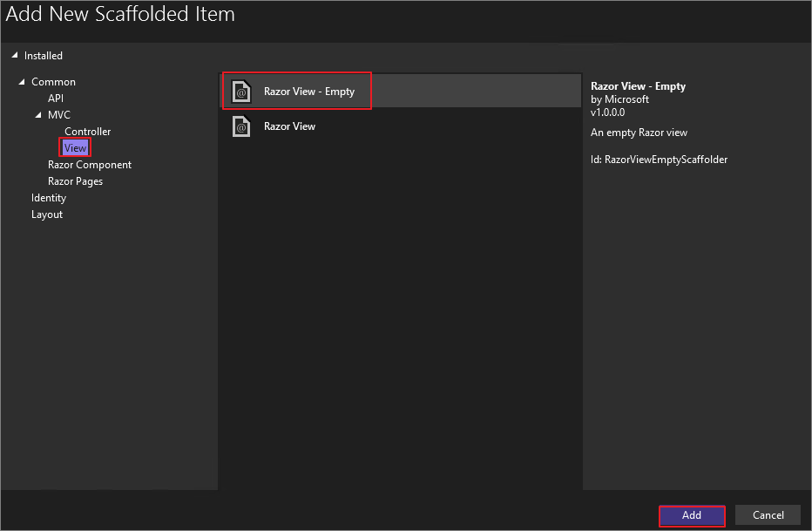Open the Razor Component category
Viewport: 812px width, 531px height.
click(x=90, y=165)
